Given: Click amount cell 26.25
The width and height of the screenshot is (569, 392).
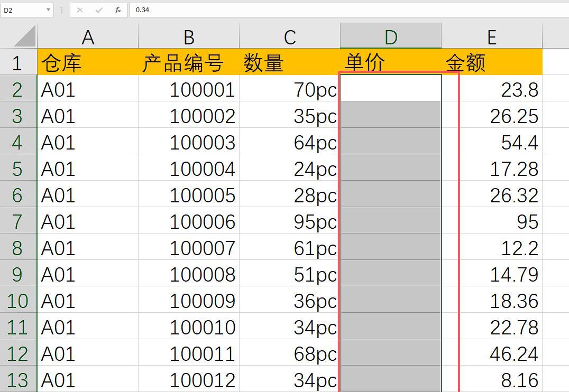Looking at the screenshot, I should coord(492,115).
